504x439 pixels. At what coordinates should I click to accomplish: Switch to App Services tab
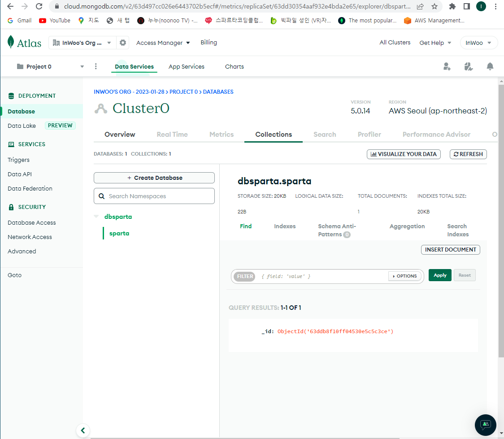[x=187, y=66]
